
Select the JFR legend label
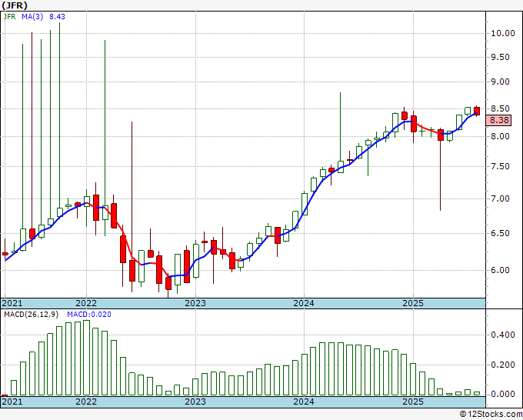click(x=9, y=16)
